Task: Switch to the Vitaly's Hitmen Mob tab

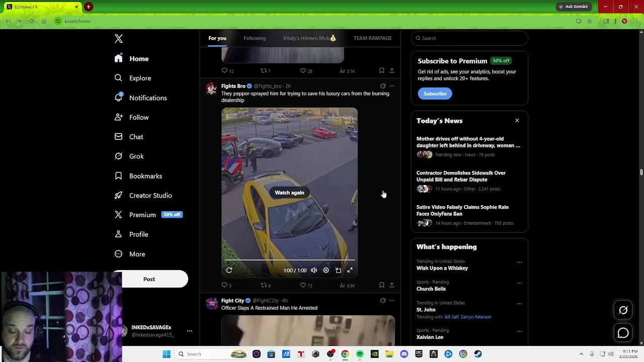Action: [309, 38]
